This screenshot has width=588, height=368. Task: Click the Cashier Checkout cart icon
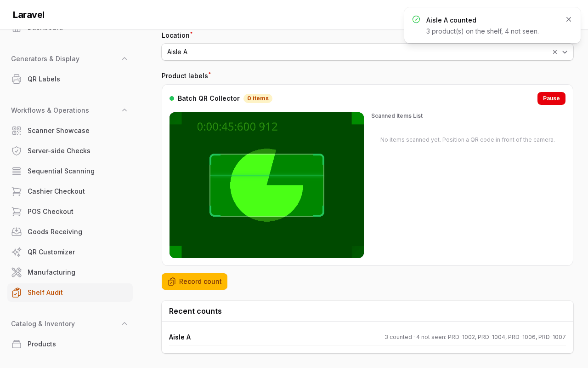[17, 191]
